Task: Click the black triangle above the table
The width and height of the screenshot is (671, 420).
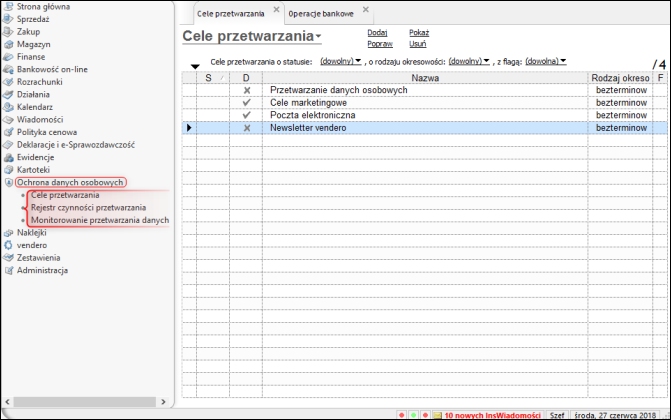Action: [195, 66]
